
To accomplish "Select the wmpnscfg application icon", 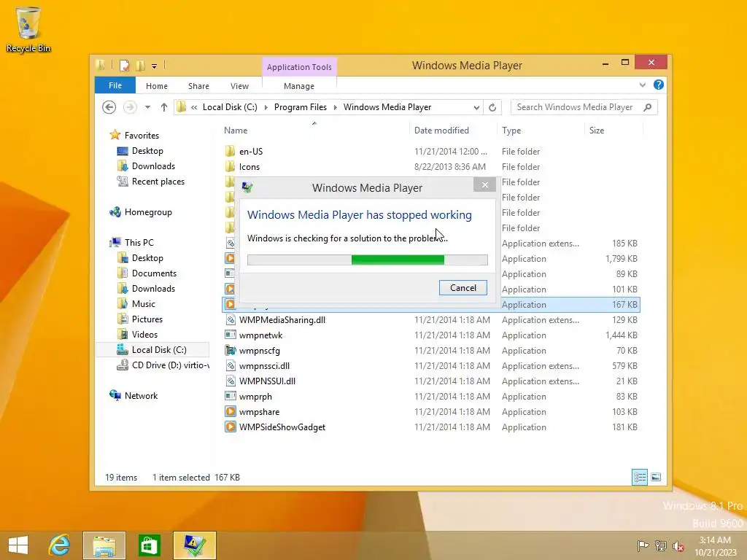I will (231, 351).
